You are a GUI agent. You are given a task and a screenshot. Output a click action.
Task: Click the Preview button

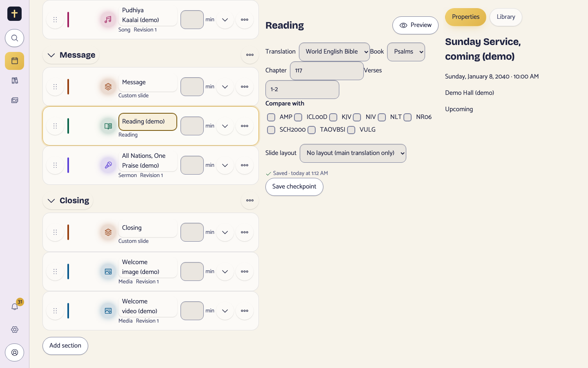(x=415, y=25)
